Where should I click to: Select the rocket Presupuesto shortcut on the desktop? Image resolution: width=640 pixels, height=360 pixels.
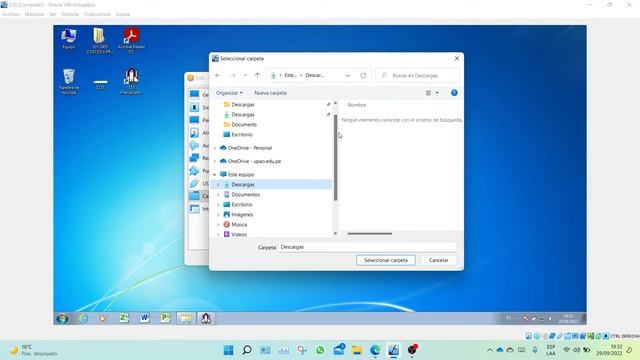131,82
